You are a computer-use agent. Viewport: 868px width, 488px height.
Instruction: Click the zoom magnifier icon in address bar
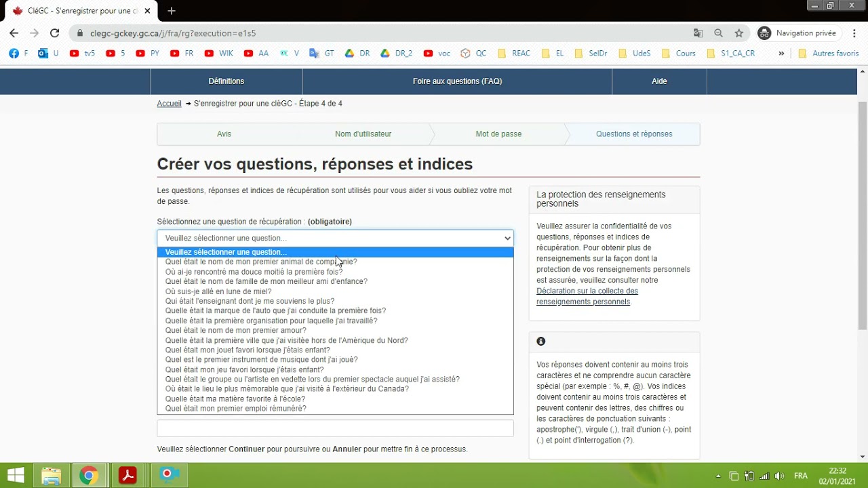click(718, 33)
